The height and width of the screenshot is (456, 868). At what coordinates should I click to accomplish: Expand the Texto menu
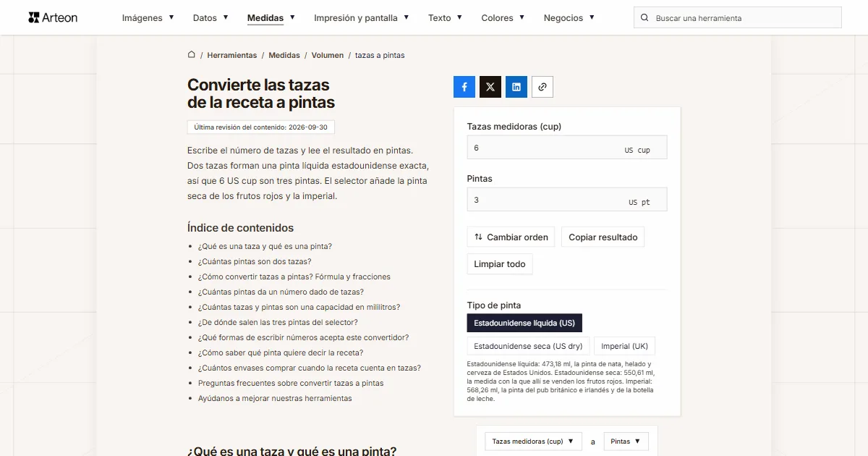pos(446,18)
